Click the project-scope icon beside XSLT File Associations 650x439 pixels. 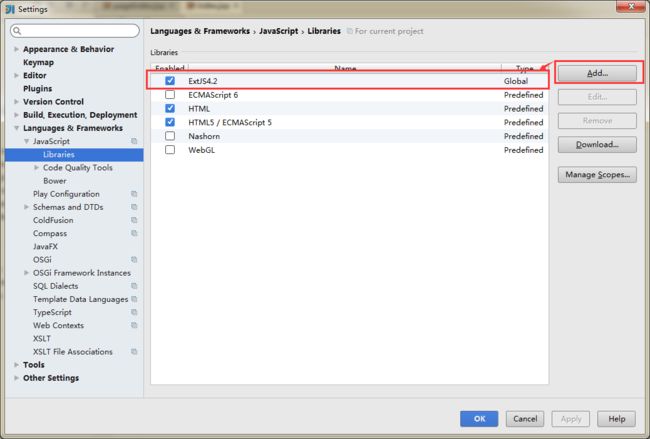tap(134, 352)
